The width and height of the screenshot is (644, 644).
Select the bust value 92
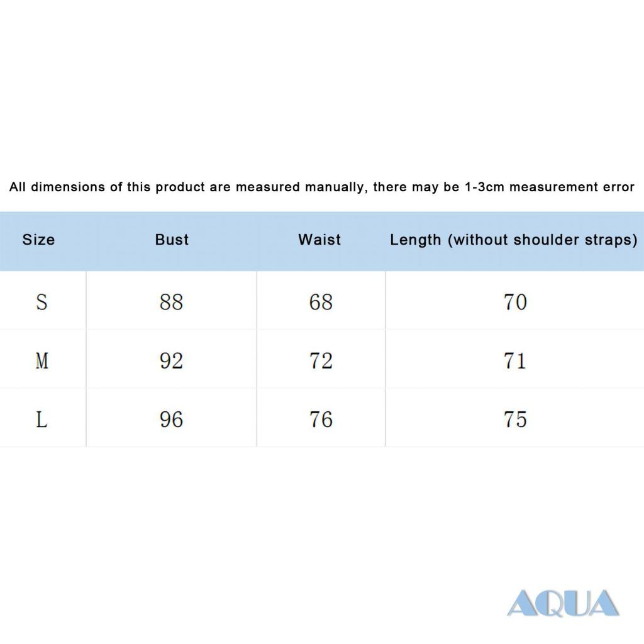pyautogui.click(x=171, y=361)
